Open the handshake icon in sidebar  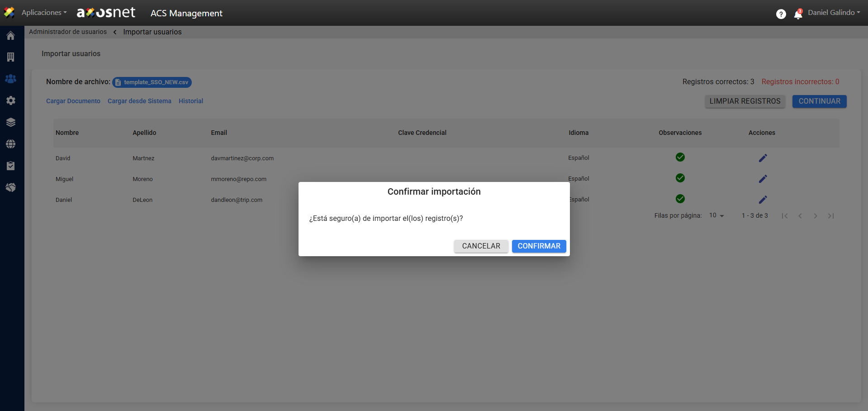(x=11, y=187)
